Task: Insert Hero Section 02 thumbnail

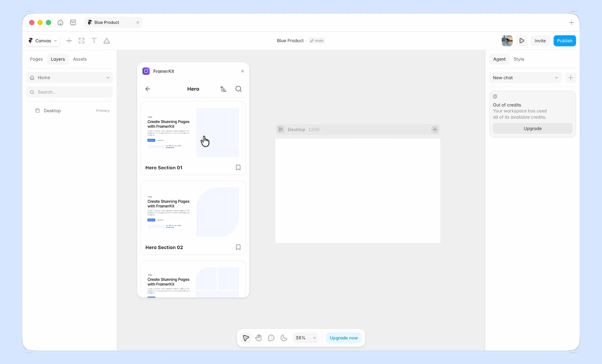Action: coord(193,212)
